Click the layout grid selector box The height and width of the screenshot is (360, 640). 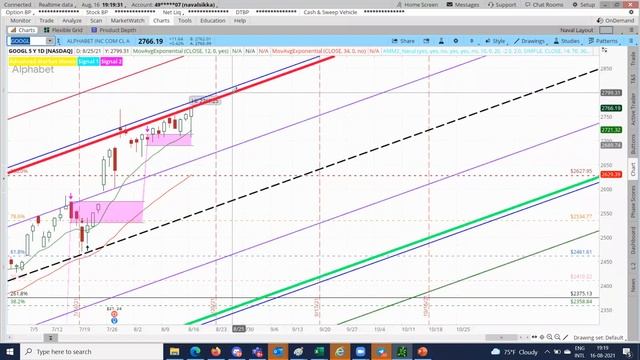tap(606, 30)
